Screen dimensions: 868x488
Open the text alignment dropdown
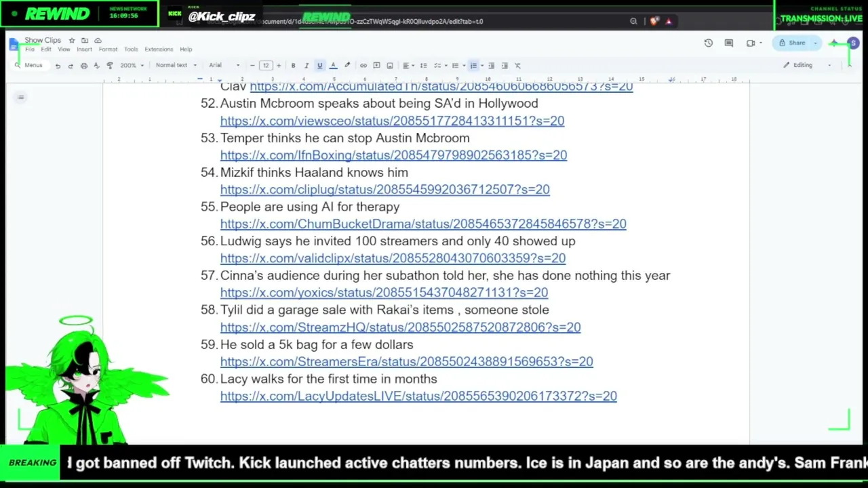[408, 66]
